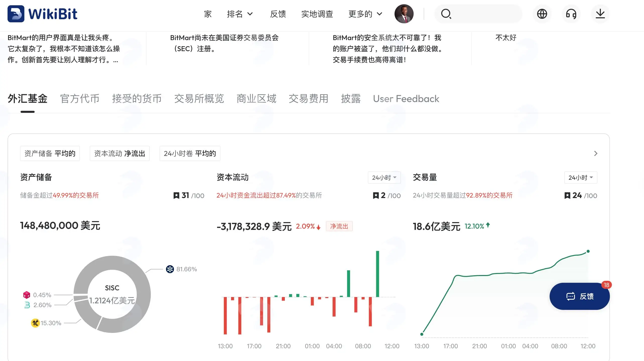Switch to the 披露 tab
This screenshot has height=361, width=644.
[351, 99]
